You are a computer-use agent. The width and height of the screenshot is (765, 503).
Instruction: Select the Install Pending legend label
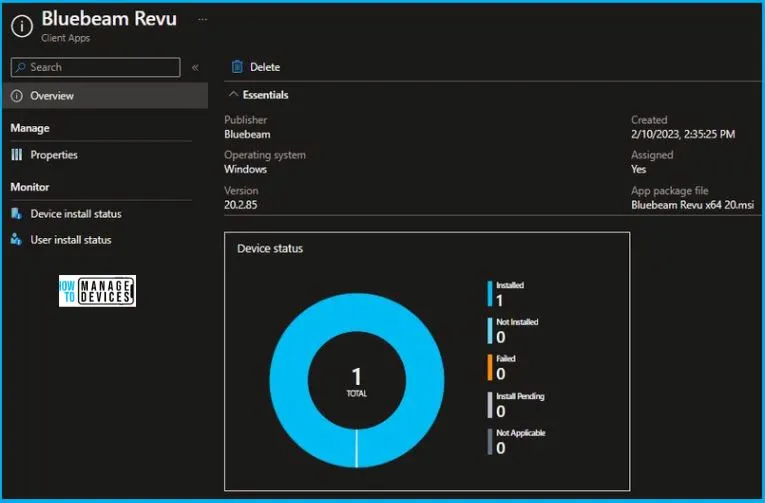520,396
